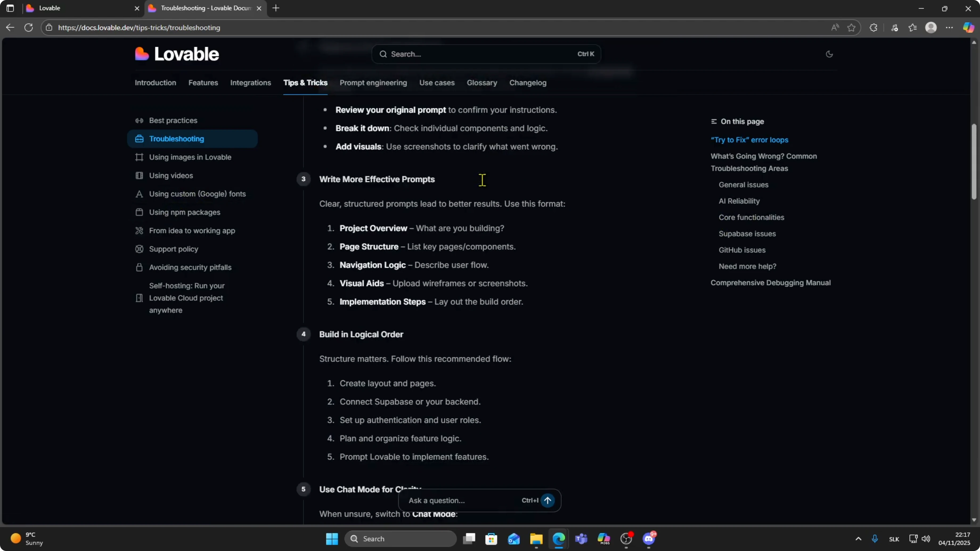
Task: Click the search magnifier icon in docs search
Action: [383, 54]
